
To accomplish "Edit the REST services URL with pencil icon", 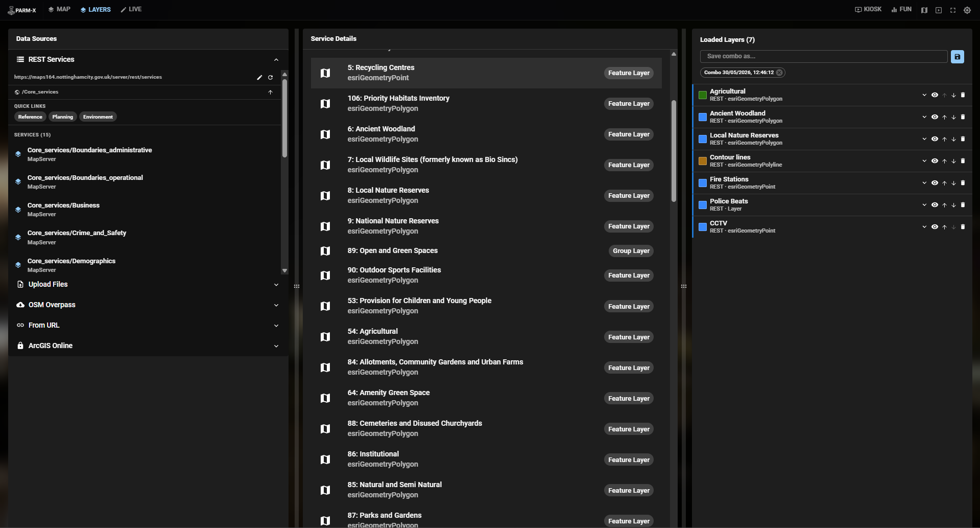I will click(x=259, y=78).
